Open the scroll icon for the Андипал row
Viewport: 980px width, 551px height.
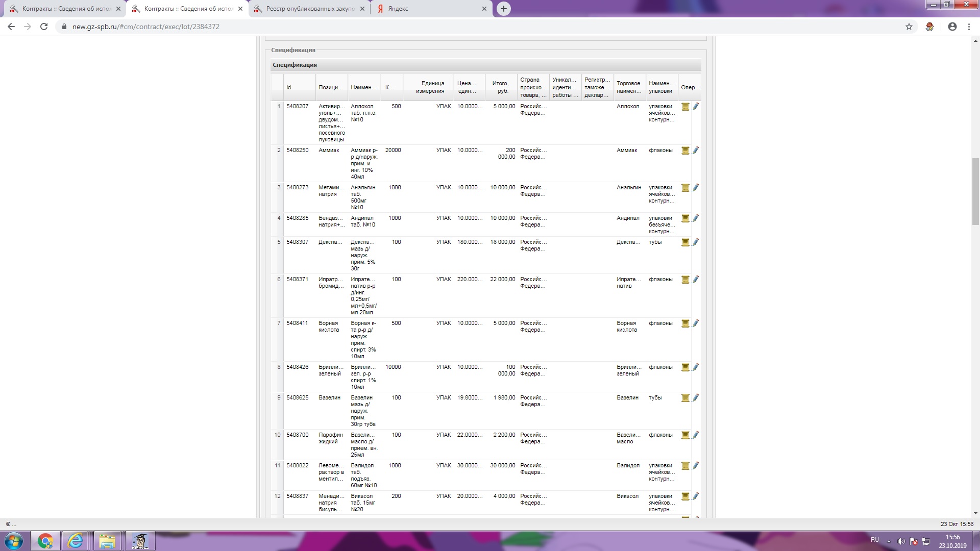pos(685,218)
